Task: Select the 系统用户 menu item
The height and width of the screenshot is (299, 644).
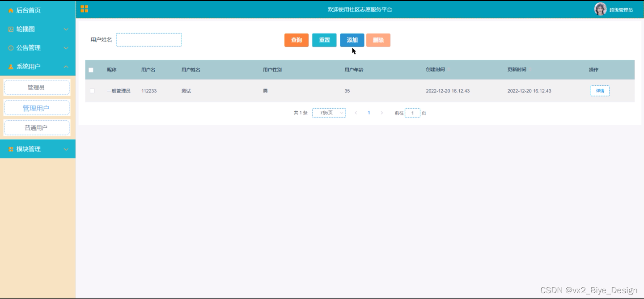Action: point(38,67)
